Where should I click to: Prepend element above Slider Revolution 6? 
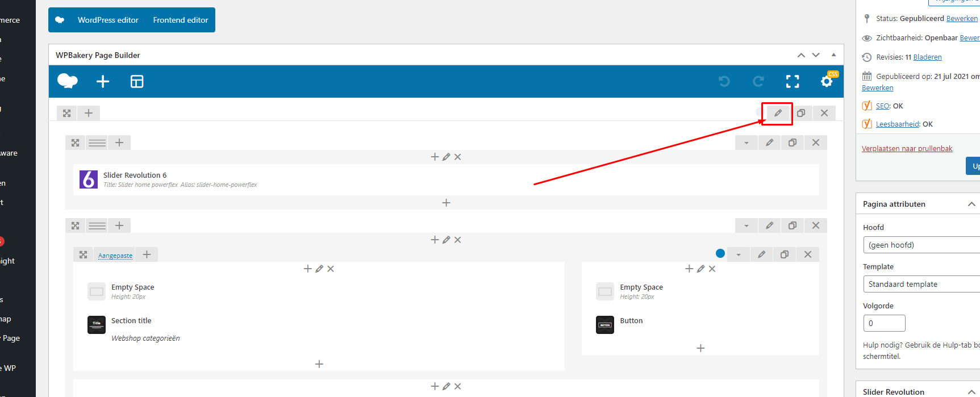[x=435, y=157]
